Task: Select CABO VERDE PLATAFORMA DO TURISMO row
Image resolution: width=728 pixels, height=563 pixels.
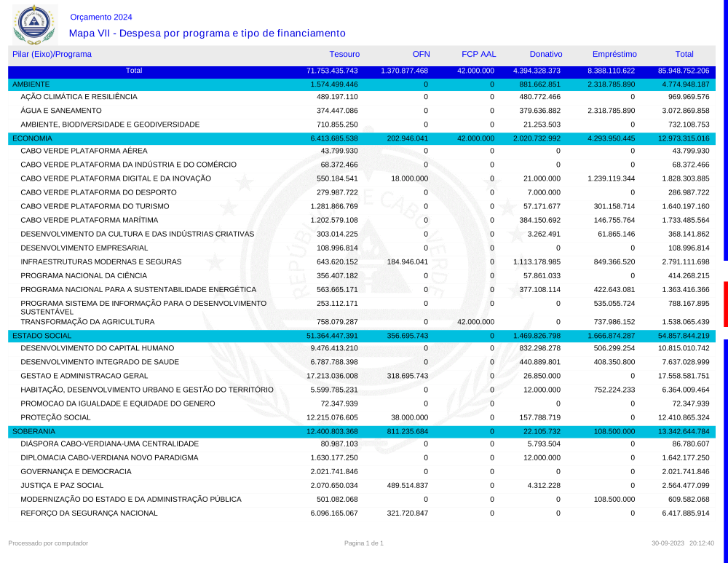Action: point(95,206)
